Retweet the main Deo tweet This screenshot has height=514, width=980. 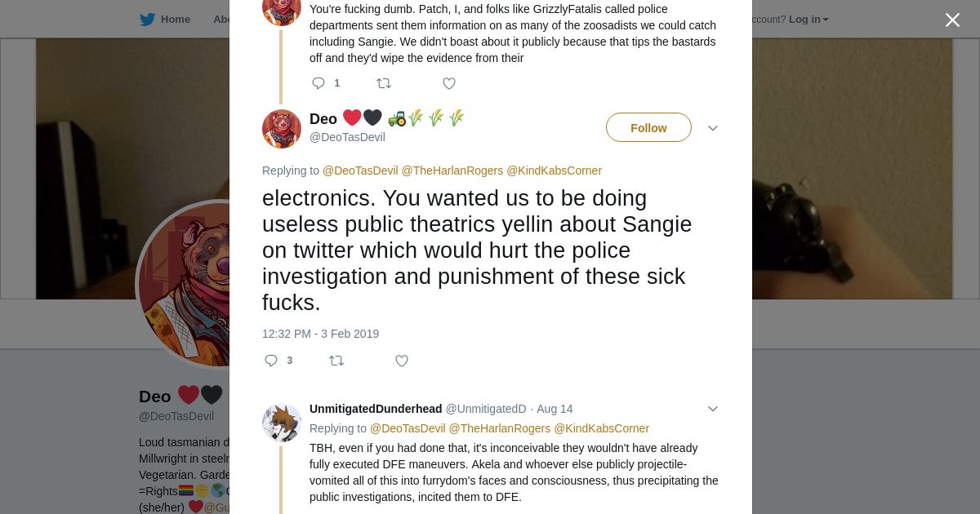(x=336, y=361)
